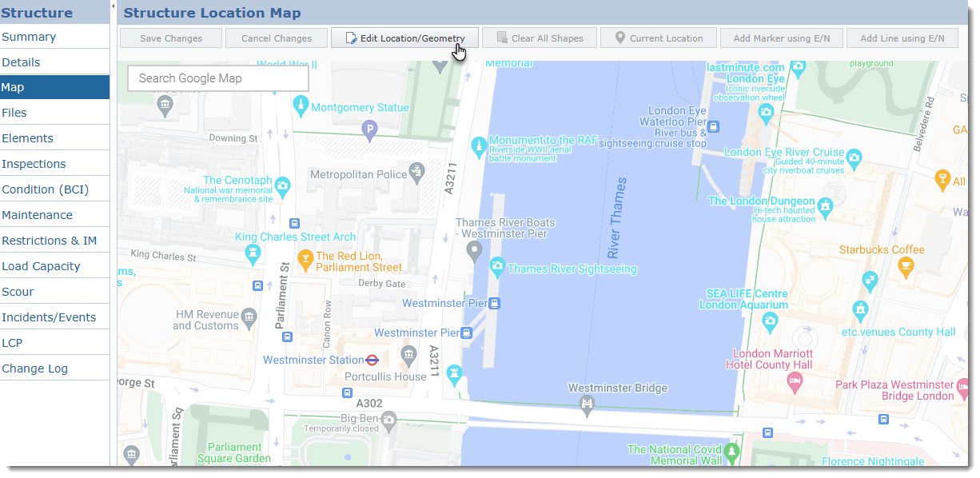Click Edit Location/Geometry
The image size is (980, 478).
(x=404, y=38)
